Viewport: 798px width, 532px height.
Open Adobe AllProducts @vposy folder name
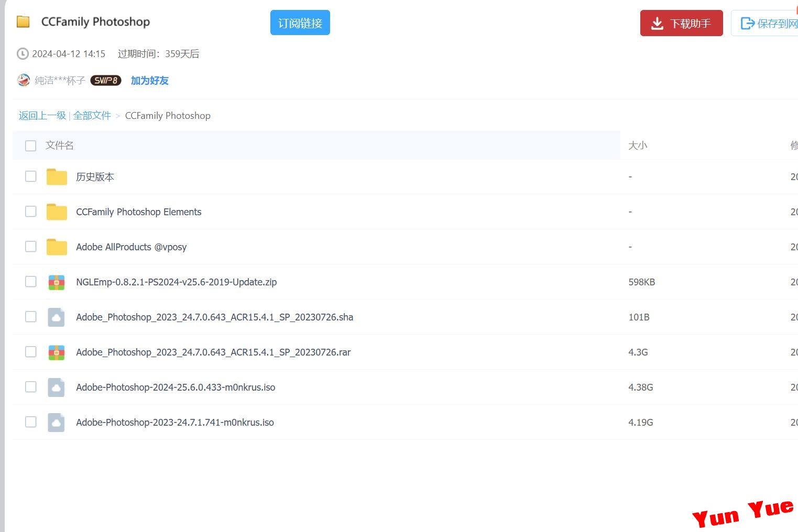tap(132, 247)
